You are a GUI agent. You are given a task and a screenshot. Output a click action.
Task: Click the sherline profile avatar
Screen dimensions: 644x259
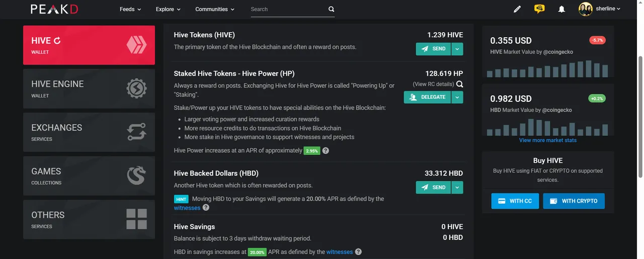point(585,9)
